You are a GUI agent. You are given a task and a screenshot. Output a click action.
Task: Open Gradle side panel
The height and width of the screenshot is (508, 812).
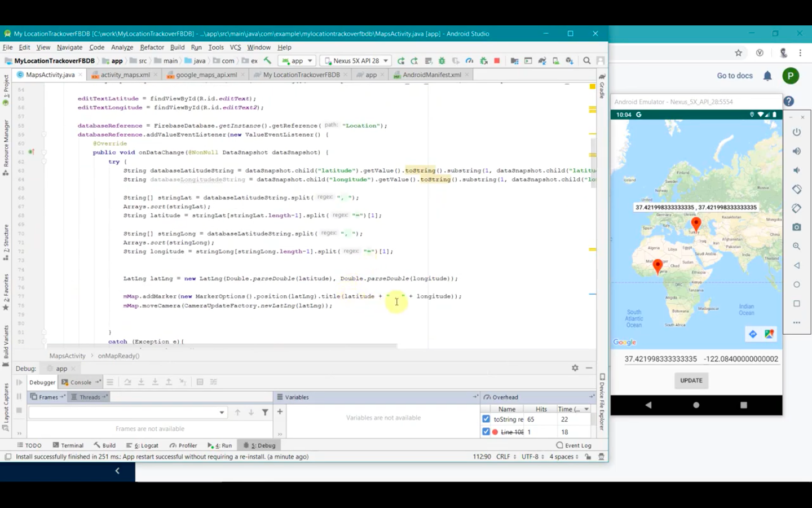tap(602, 86)
